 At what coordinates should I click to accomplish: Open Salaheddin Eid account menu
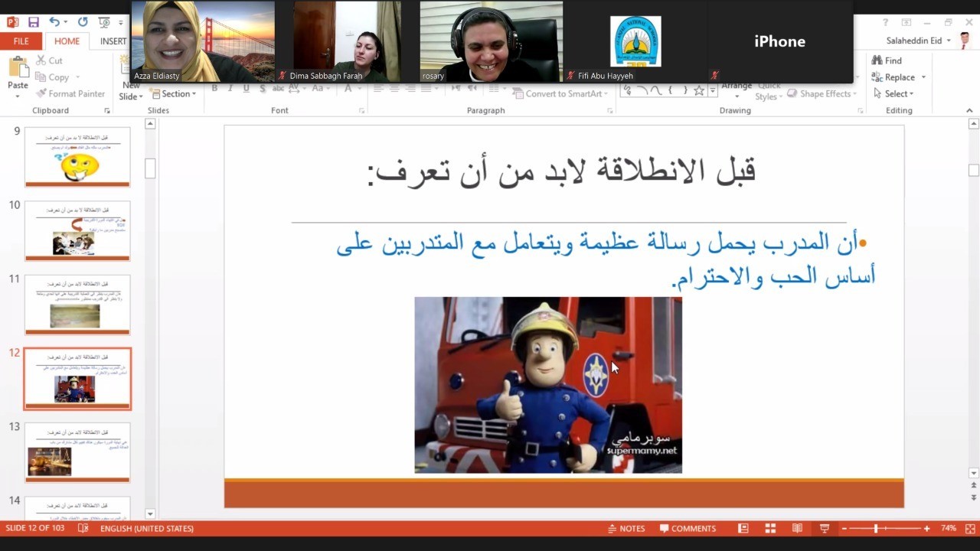coord(919,41)
